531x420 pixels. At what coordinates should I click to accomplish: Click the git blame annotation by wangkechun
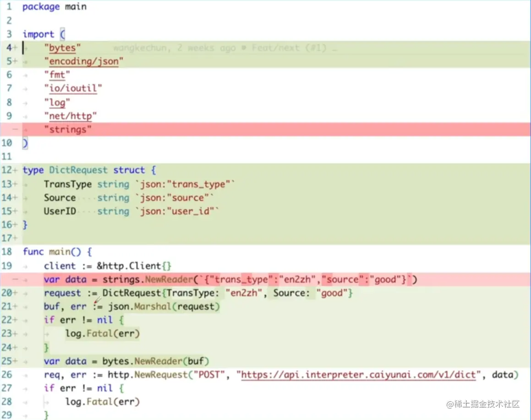click(225, 48)
